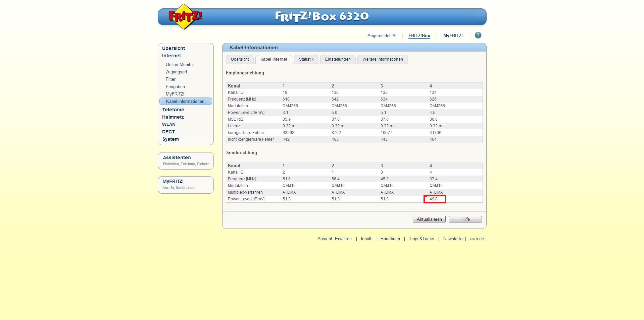Click the Aktualisieren button
Screen dimensions: 644x320
[x=429, y=219]
